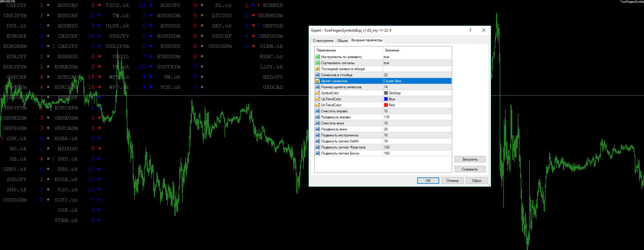Click the icon beside 'Сместить вправо' parameter

[317, 111]
